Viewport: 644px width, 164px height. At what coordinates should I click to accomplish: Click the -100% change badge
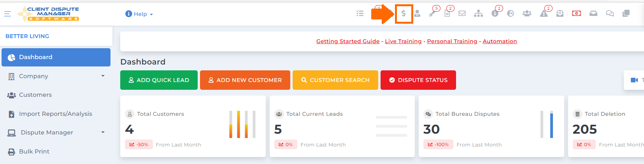438,145
